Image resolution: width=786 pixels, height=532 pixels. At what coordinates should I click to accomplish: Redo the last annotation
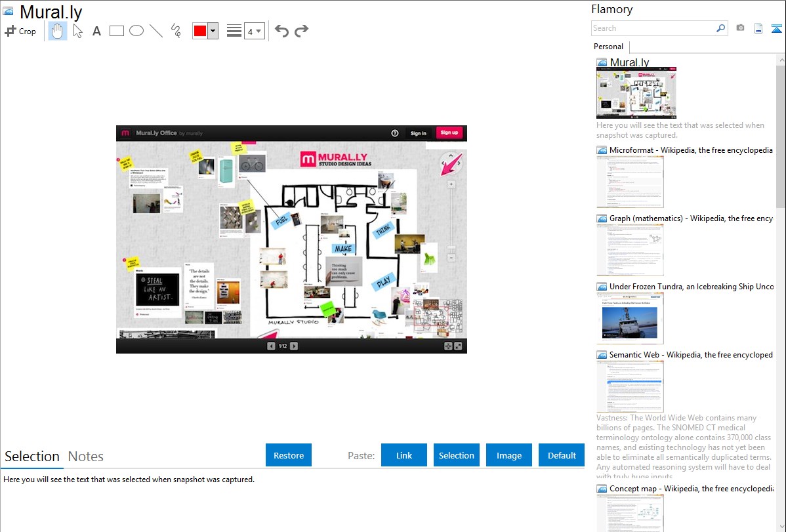point(301,31)
